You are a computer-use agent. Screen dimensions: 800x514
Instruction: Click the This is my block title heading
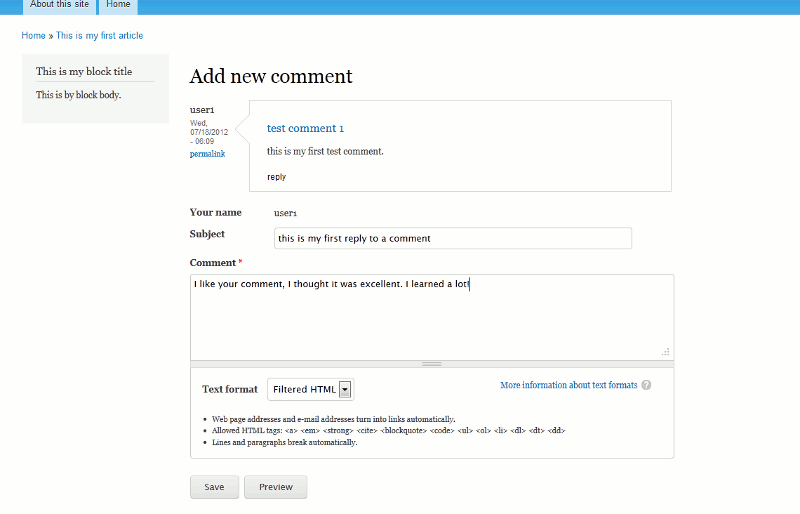click(84, 71)
